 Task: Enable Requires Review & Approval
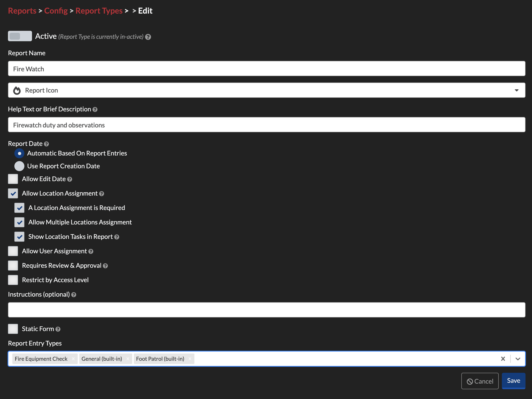click(x=13, y=265)
